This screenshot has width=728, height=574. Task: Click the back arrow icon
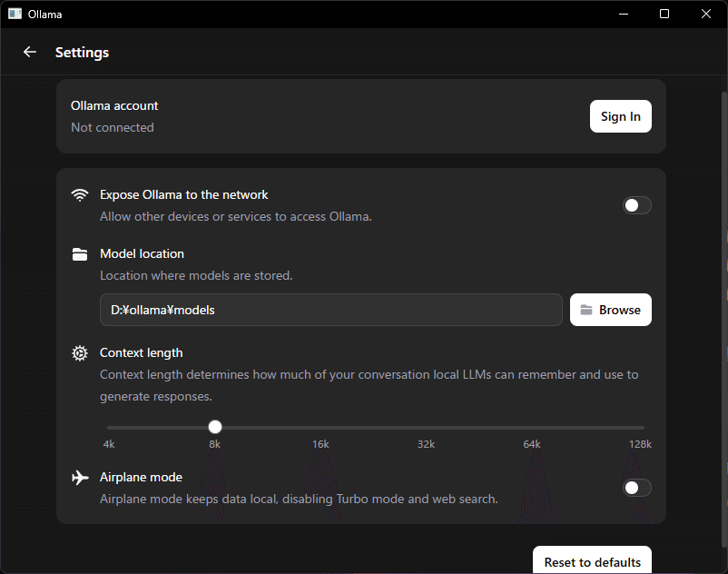pyautogui.click(x=30, y=52)
